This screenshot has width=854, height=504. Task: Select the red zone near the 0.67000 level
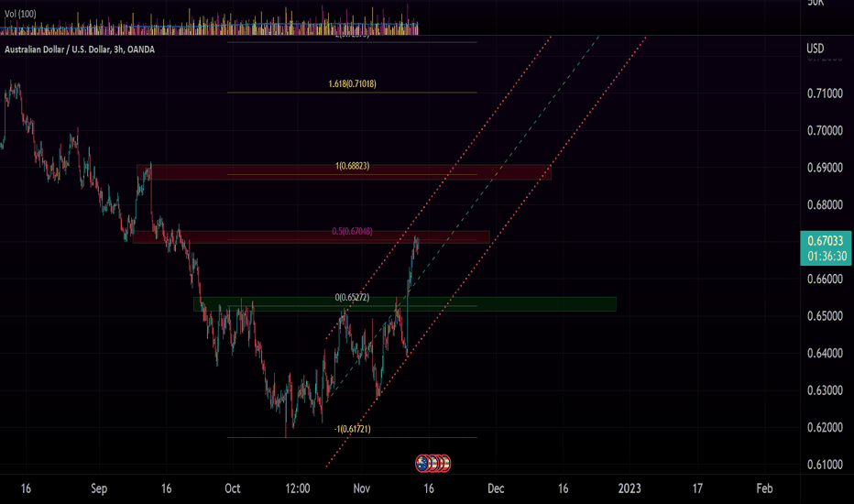click(x=312, y=237)
